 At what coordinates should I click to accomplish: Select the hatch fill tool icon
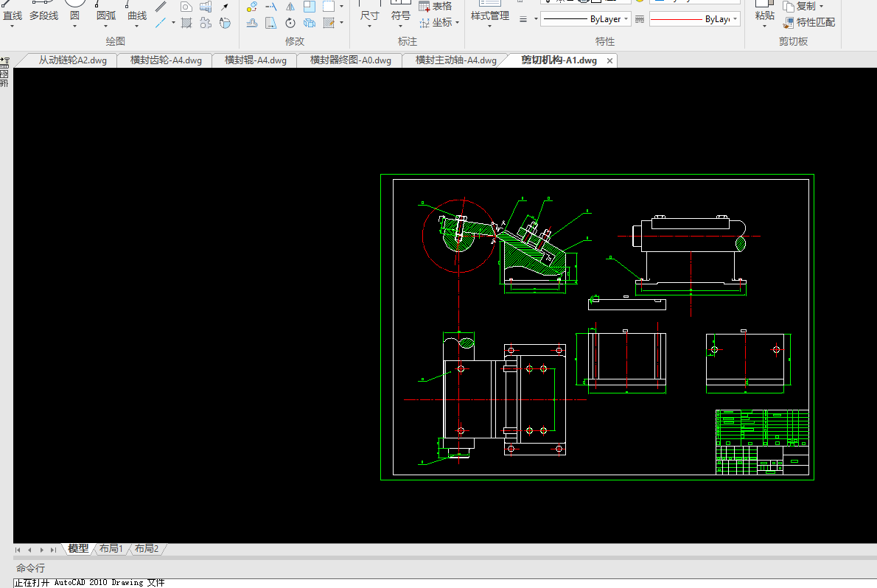pos(186,22)
